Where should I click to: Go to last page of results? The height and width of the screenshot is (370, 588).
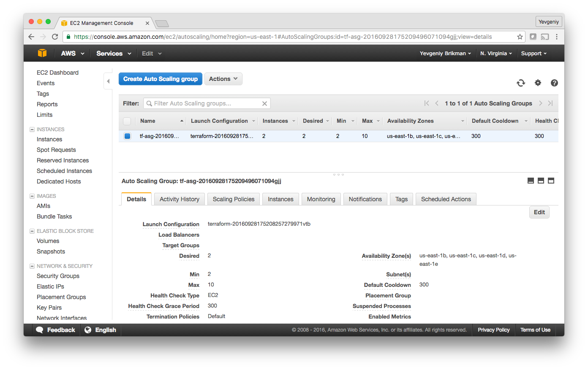point(550,103)
